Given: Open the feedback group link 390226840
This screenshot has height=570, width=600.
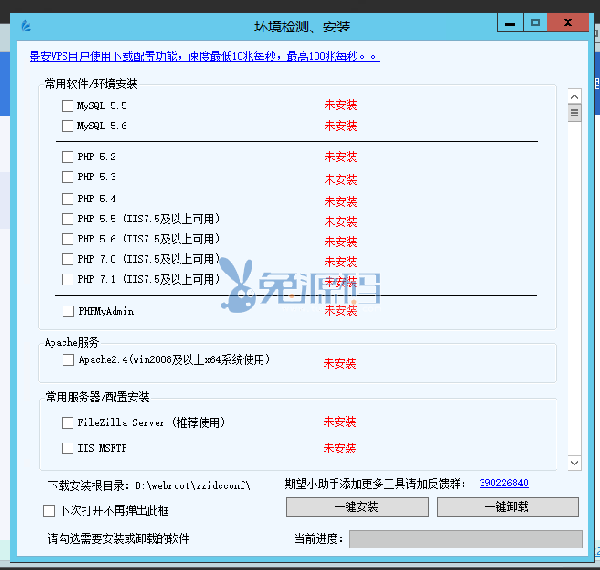Looking at the screenshot, I should tap(504, 483).
